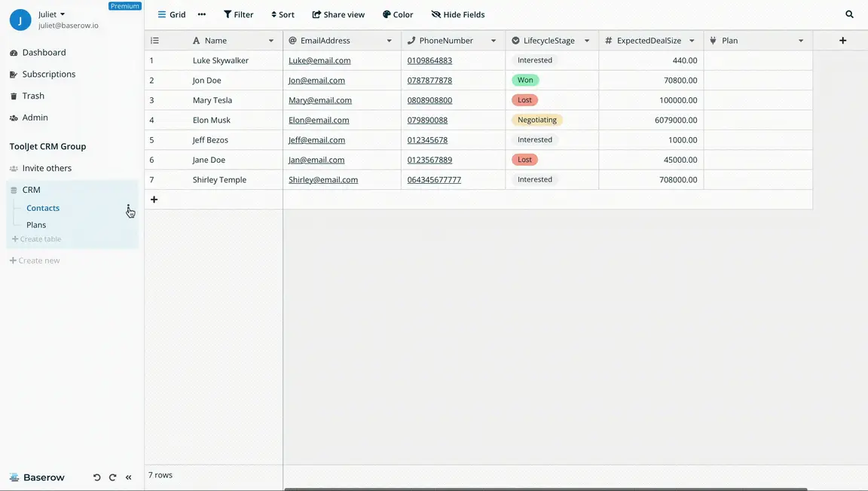868x491 pixels.
Task: Click the redo arrow icon
Action: click(112, 477)
